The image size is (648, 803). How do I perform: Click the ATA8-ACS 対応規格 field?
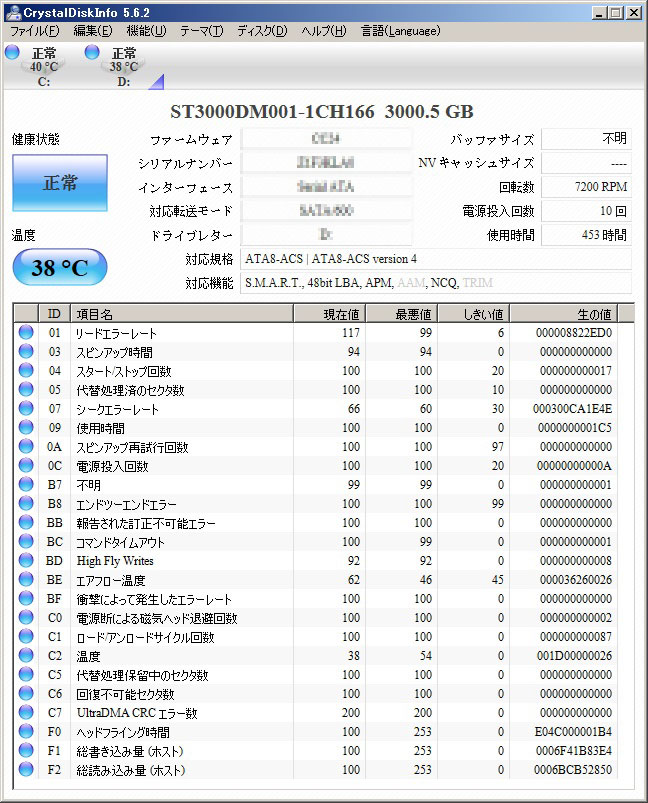coord(436,259)
